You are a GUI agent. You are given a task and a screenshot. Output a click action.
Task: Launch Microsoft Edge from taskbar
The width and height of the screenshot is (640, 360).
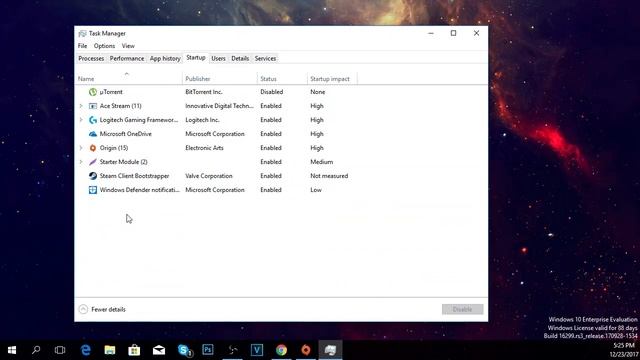(x=85, y=350)
